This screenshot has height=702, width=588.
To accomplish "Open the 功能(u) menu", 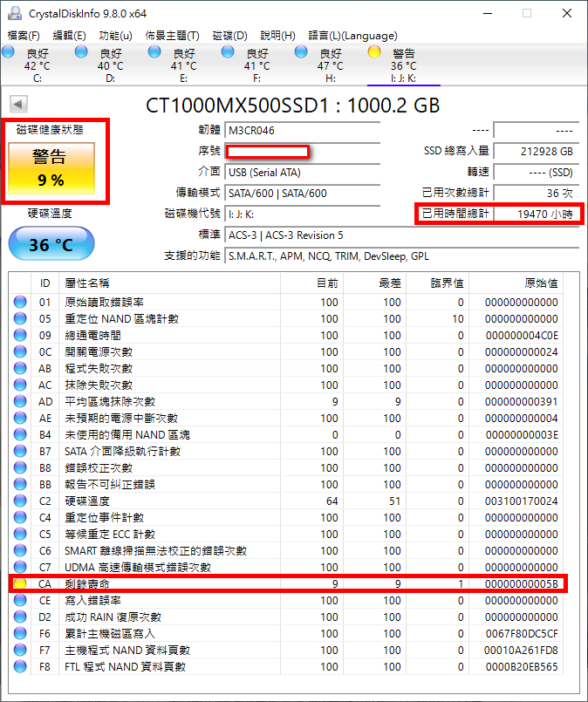I will point(115,36).
